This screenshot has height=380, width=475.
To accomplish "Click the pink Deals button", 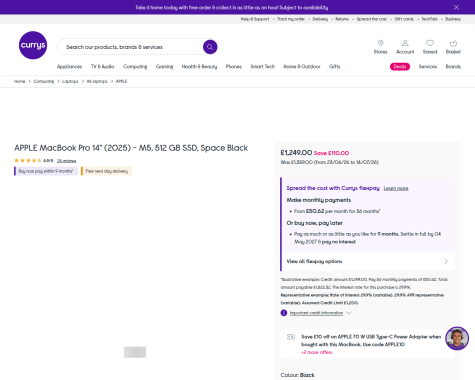I will click(400, 67).
